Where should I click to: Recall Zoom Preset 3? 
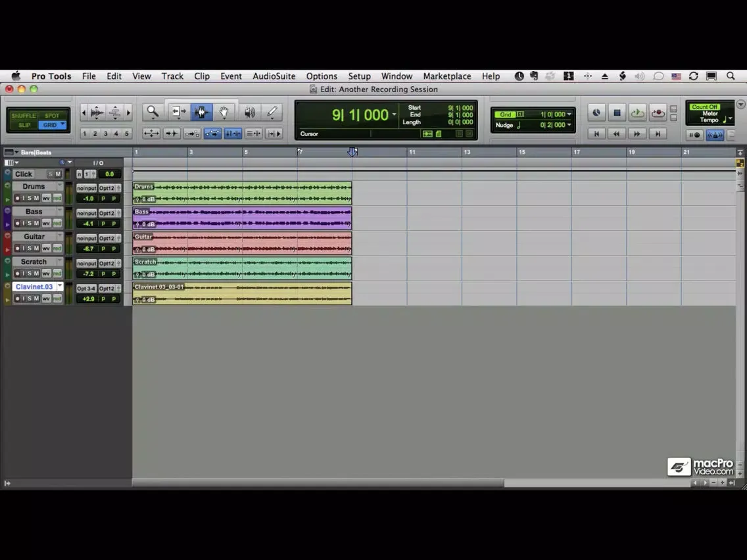[106, 134]
